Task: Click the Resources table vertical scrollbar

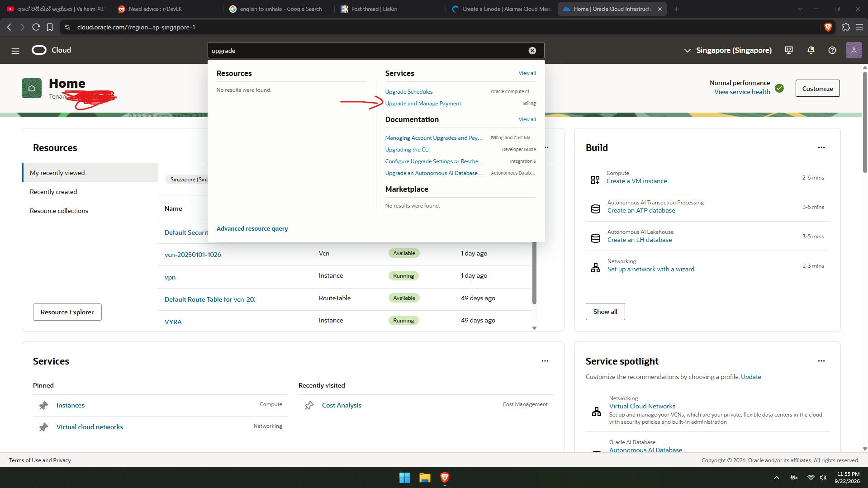Action: pos(534,273)
